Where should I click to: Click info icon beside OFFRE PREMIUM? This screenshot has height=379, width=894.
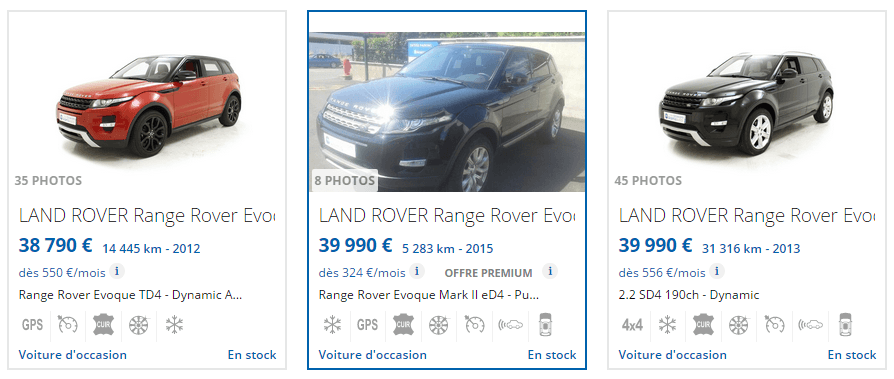pyautogui.click(x=550, y=271)
